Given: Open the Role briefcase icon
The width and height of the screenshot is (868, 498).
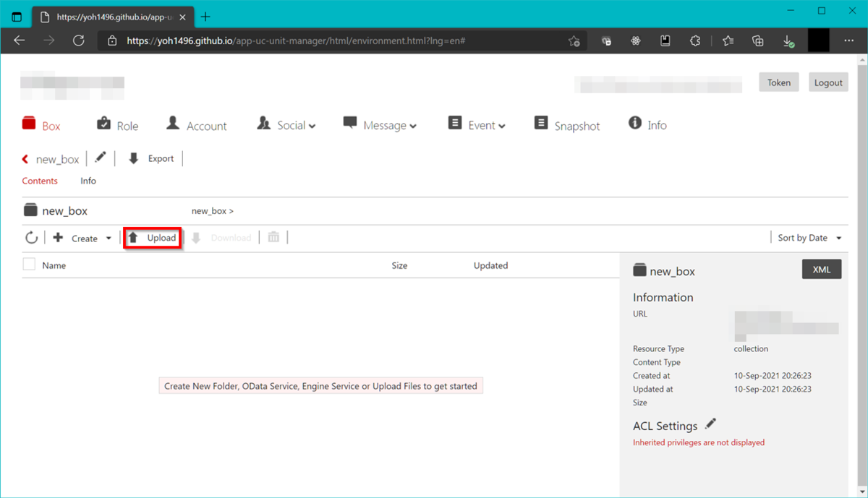Looking at the screenshot, I should point(103,123).
